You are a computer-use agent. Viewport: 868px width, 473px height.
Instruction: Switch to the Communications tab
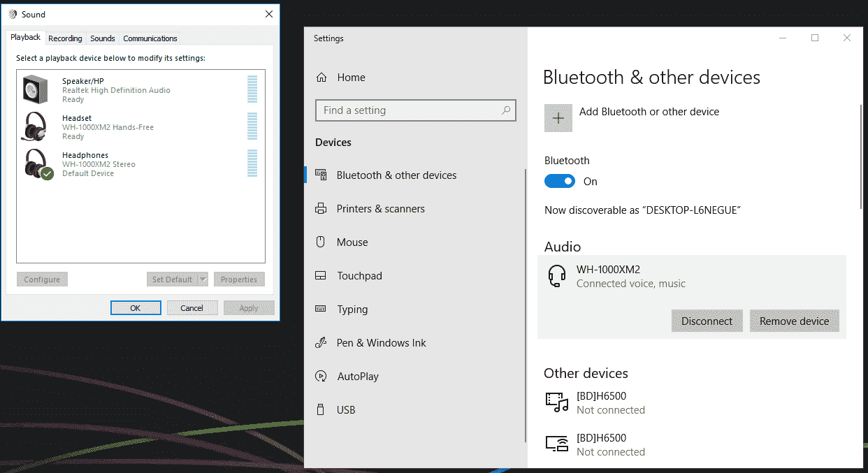coord(150,38)
